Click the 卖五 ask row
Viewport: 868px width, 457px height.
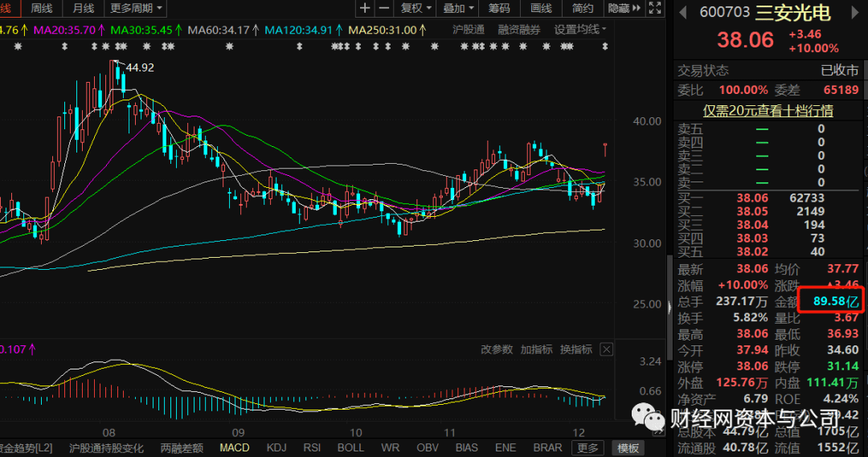[x=768, y=129]
